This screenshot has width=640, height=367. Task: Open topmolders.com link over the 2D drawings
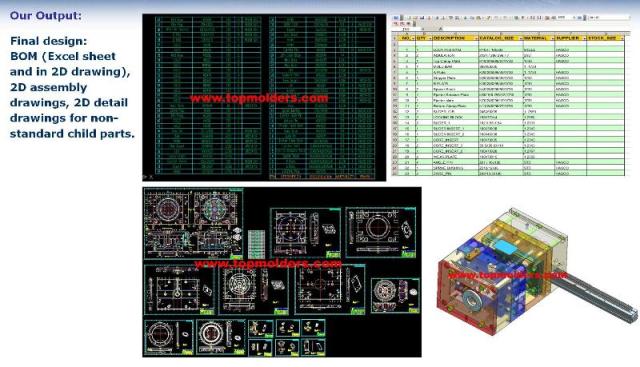coord(268,264)
